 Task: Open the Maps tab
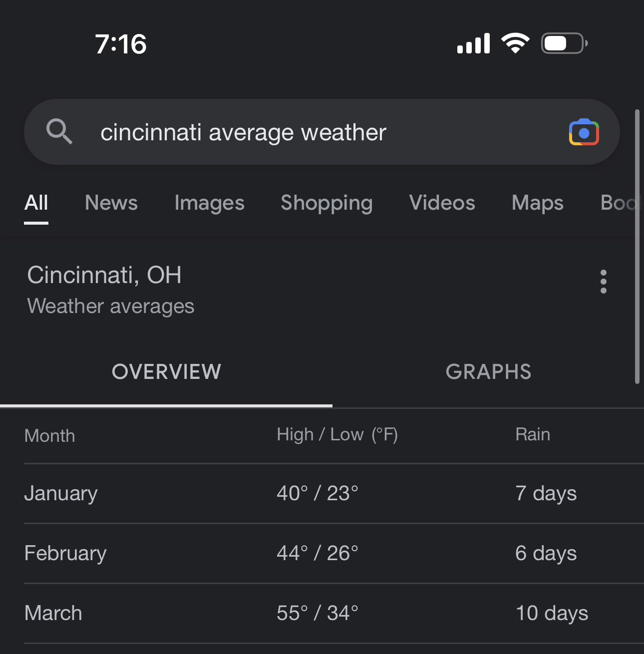pyautogui.click(x=538, y=203)
